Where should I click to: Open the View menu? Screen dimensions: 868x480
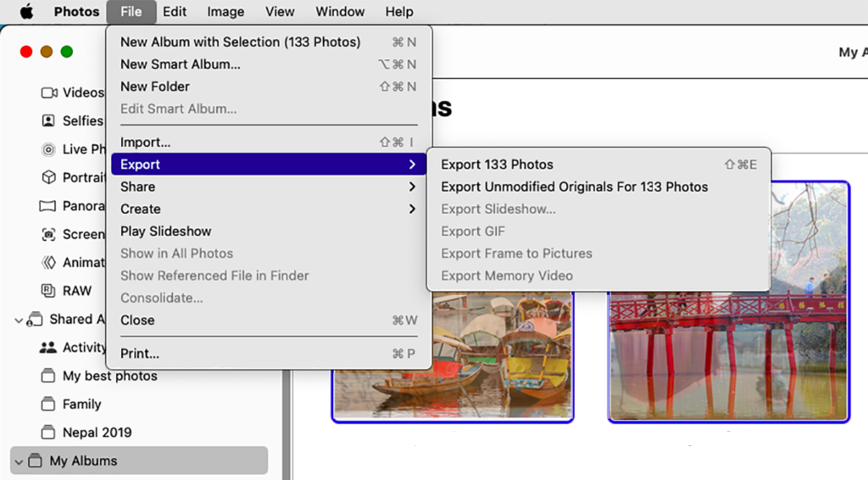pos(280,11)
